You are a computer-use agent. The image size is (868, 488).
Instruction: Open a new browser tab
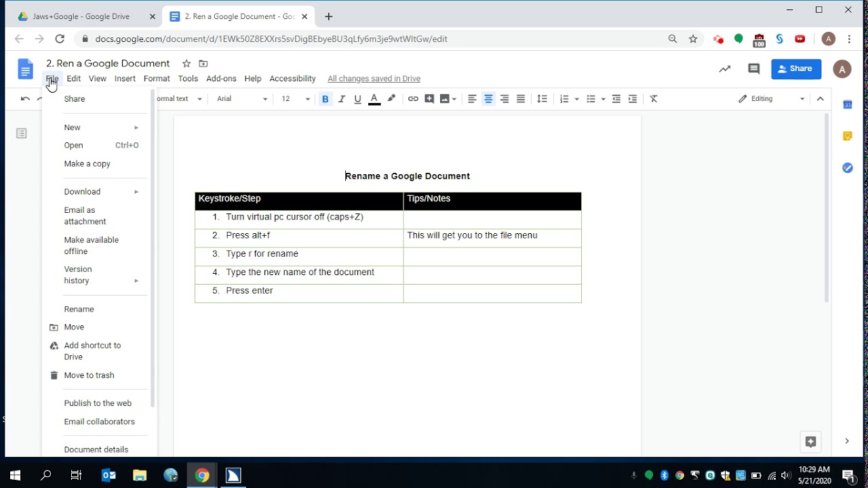(x=329, y=16)
